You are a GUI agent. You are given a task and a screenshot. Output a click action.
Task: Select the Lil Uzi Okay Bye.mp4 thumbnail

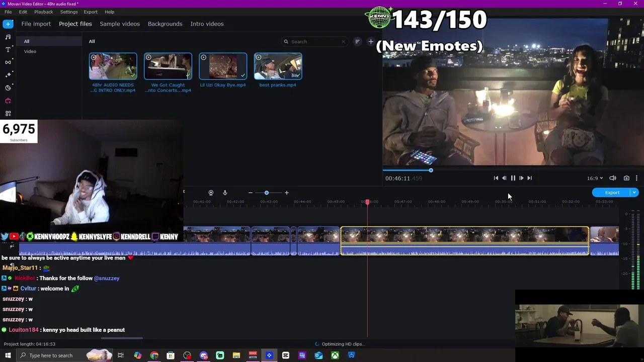click(223, 66)
